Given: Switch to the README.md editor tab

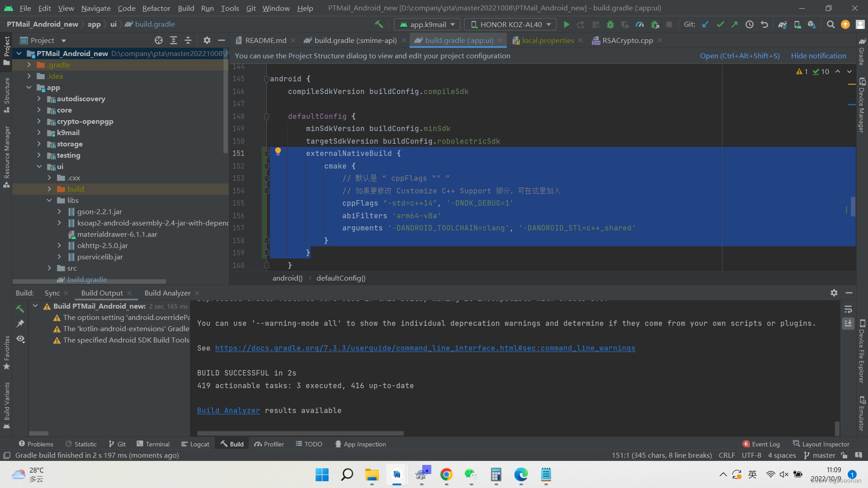Looking at the screenshot, I should coord(265,40).
